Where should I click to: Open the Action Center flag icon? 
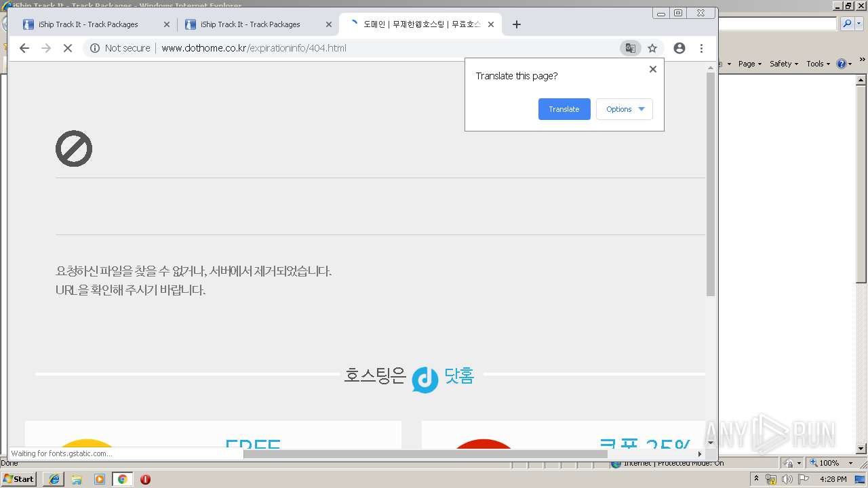804,479
